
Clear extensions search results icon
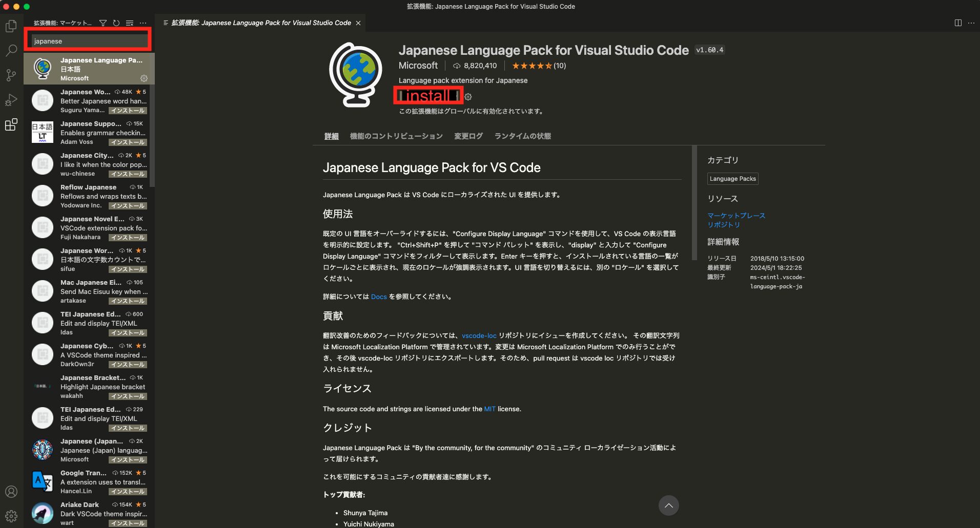coord(130,23)
